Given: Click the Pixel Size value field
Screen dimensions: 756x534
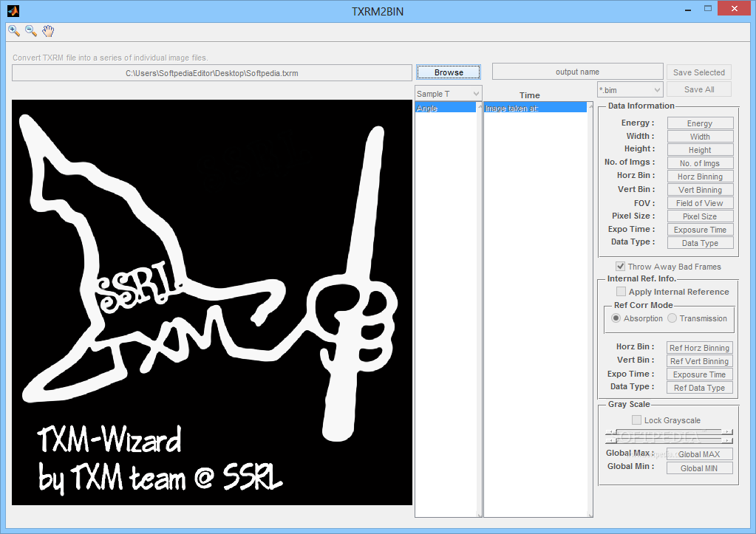Looking at the screenshot, I should click(700, 216).
